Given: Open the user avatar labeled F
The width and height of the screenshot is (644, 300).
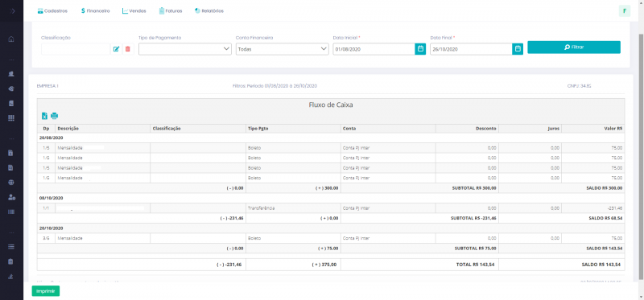Looking at the screenshot, I should pos(625,11).
